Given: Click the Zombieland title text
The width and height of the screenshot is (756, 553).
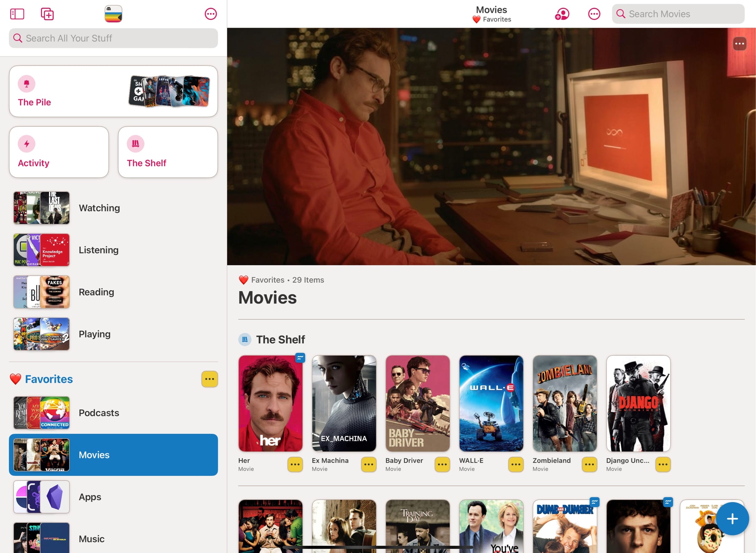Looking at the screenshot, I should click(552, 461).
